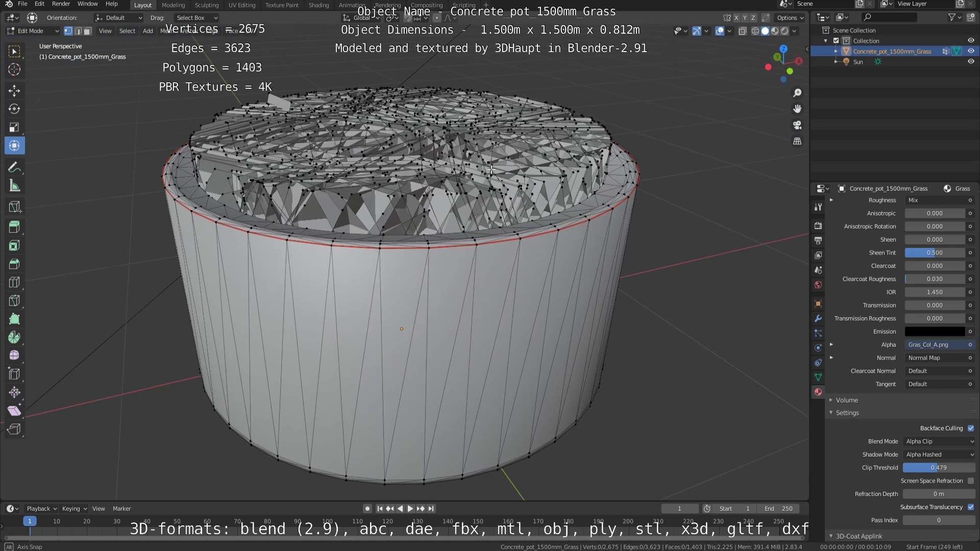
Task: Expand the Volume panel
Action: pos(847,400)
